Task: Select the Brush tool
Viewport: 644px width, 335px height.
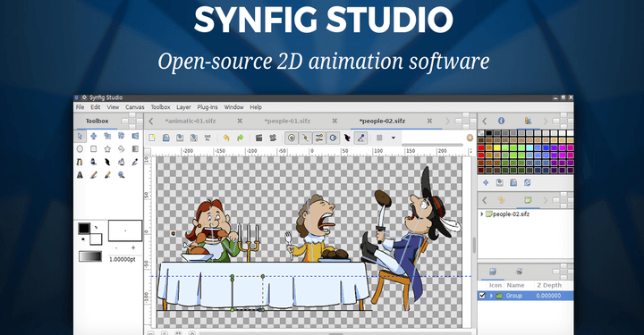Action: [107, 175]
